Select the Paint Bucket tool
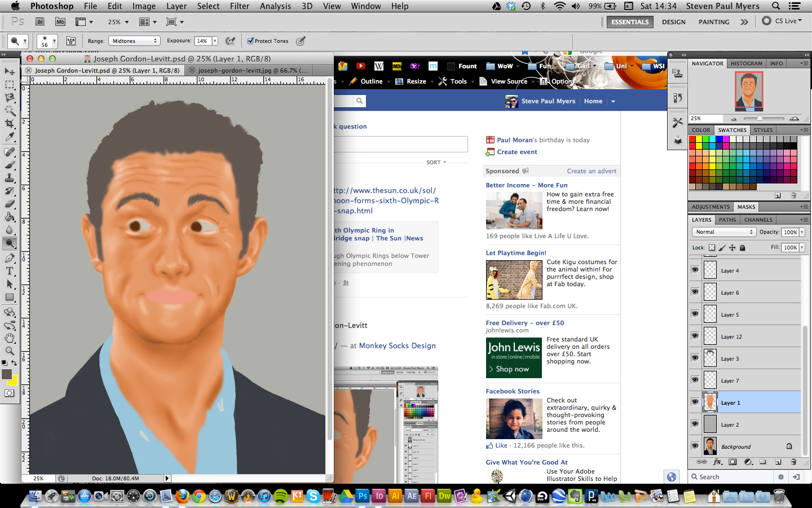This screenshot has width=812, height=508. [10, 217]
